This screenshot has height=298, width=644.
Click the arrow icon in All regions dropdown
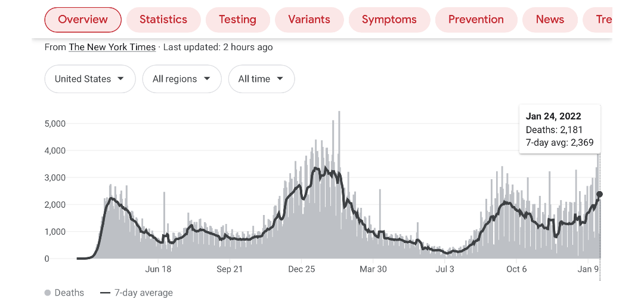tap(207, 79)
